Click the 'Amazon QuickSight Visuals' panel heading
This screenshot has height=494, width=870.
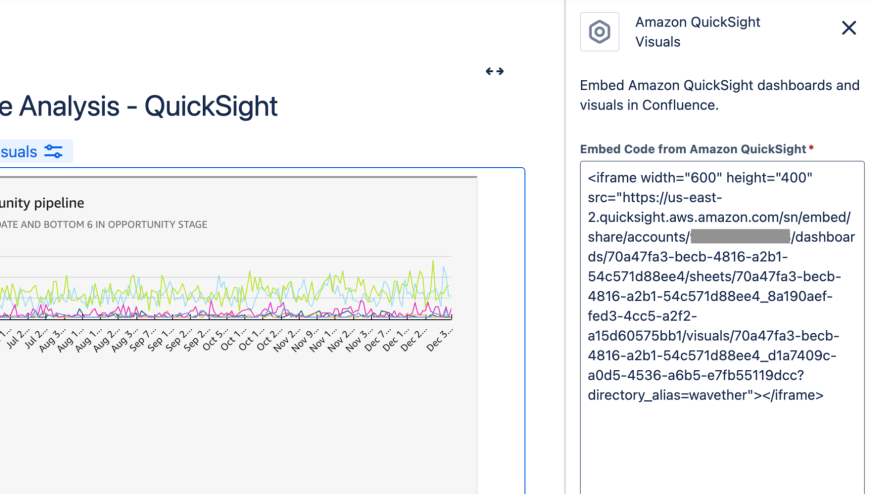(x=697, y=32)
